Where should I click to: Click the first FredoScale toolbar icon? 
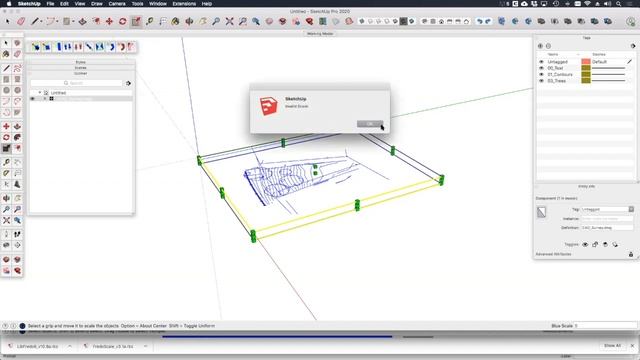[x=36, y=47]
